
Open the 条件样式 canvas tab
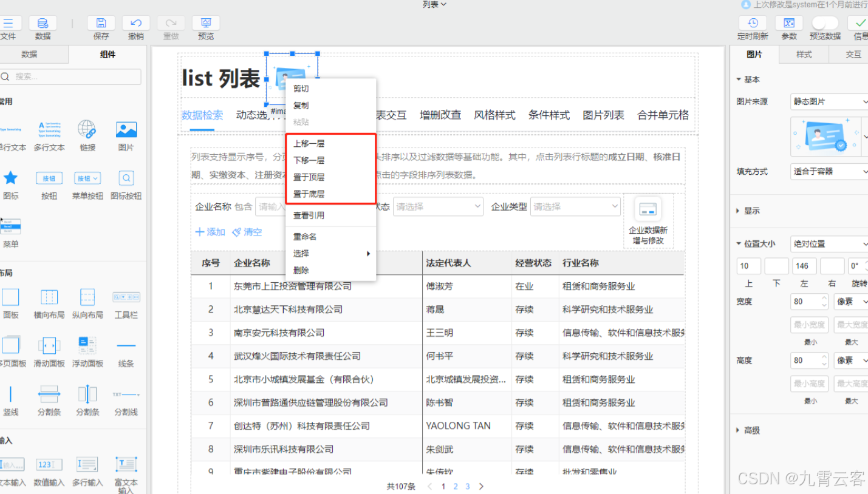(x=549, y=115)
